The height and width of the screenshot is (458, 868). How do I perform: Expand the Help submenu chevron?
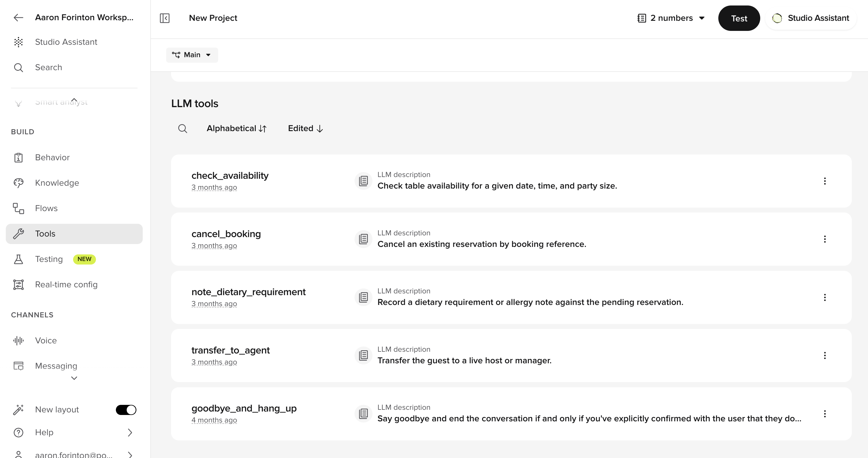[130, 432]
